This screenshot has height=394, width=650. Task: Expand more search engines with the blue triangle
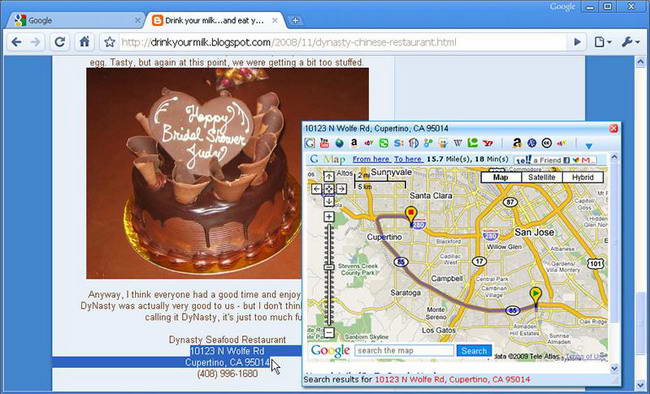coord(589,146)
